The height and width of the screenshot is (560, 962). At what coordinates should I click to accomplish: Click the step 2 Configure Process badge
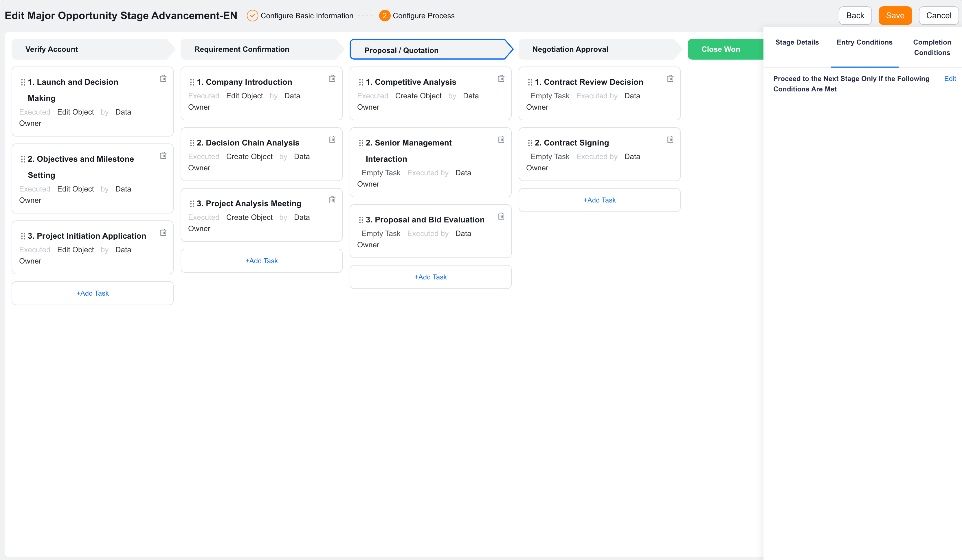click(x=384, y=16)
